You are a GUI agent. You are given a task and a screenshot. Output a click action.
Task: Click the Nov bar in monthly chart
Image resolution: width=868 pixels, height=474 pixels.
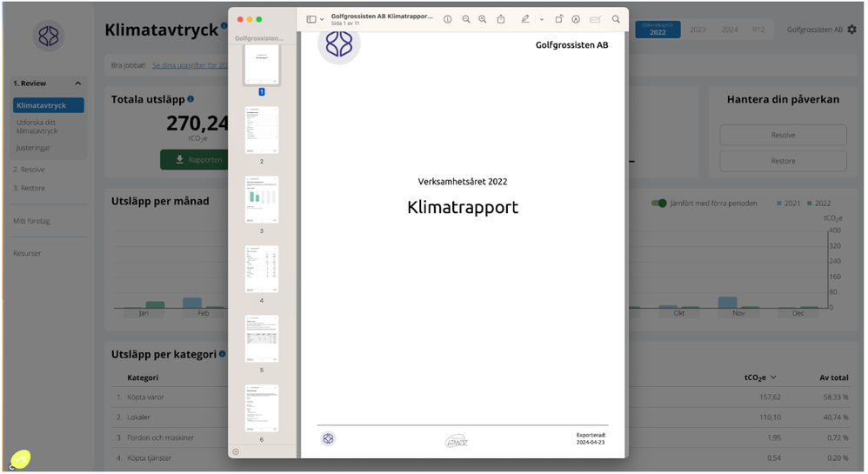pos(727,303)
